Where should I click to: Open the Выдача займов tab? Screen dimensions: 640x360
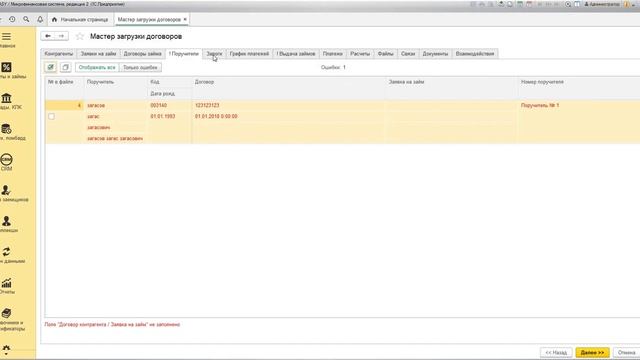pos(296,54)
